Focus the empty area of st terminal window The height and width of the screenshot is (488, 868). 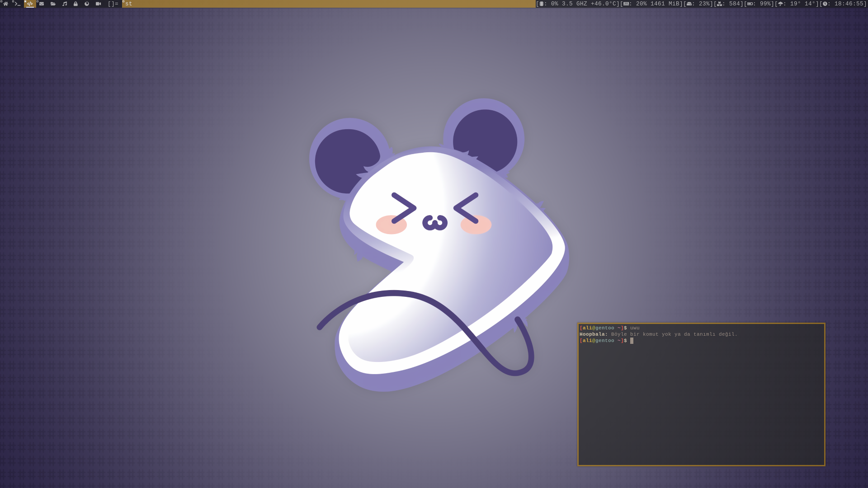[x=701, y=404]
